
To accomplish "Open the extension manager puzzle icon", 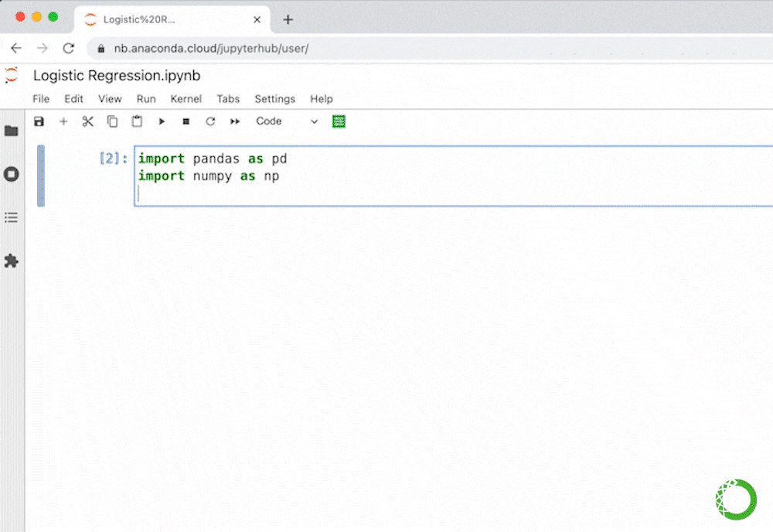I will pyautogui.click(x=12, y=261).
